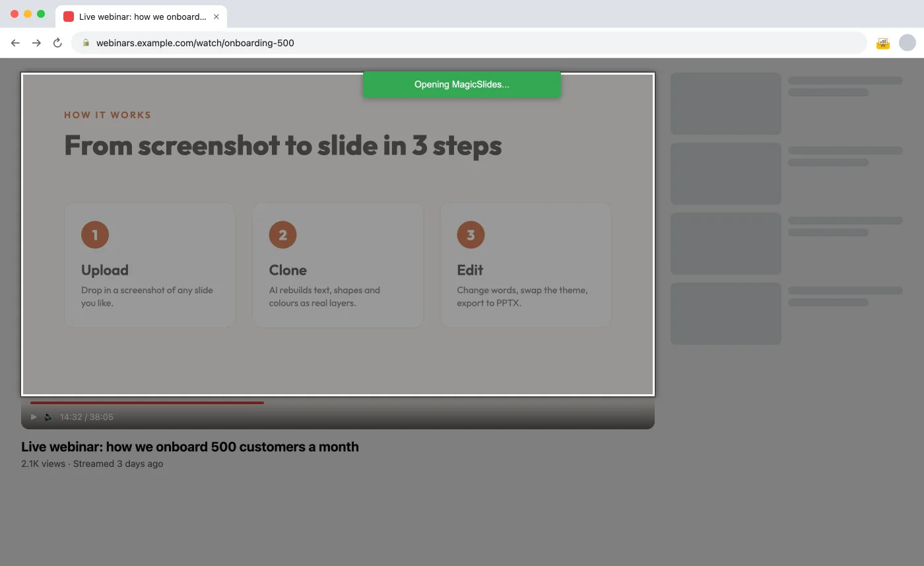Click the 'Drop in a screenshot' description
Viewport: 924px width, 566px height.
click(x=147, y=297)
